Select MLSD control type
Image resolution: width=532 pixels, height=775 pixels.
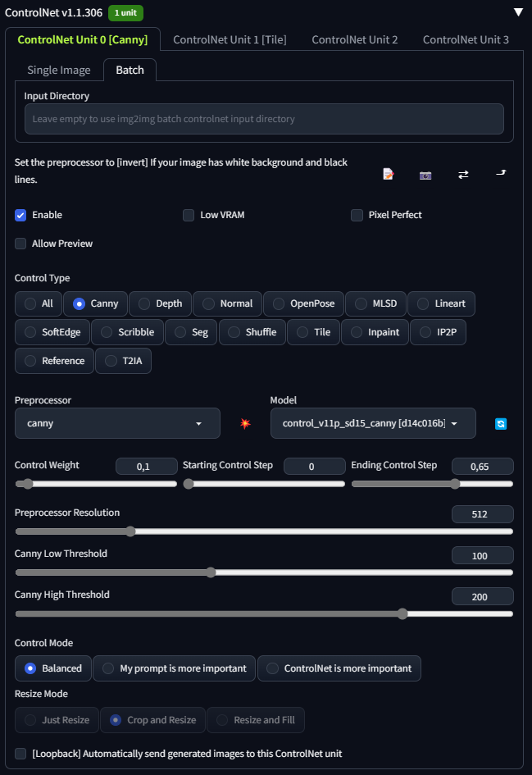pos(375,303)
